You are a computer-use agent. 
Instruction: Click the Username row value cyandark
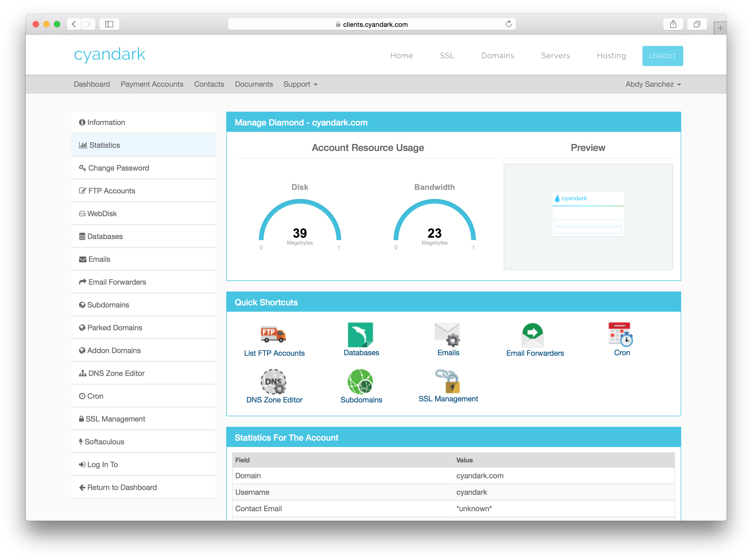click(x=471, y=492)
